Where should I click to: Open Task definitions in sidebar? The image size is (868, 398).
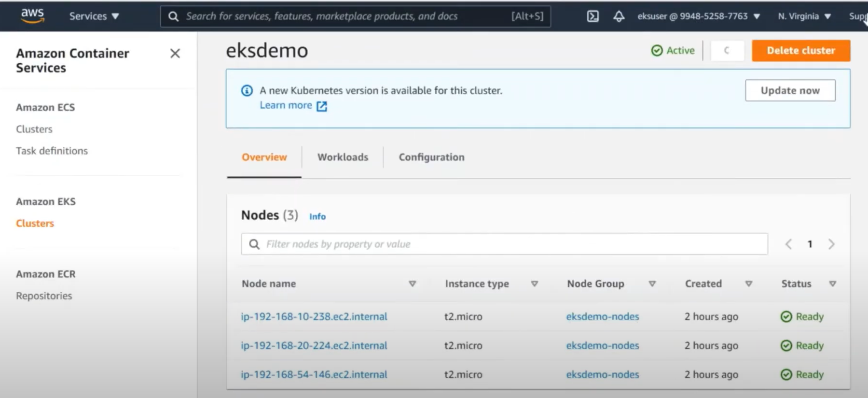[52, 151]
